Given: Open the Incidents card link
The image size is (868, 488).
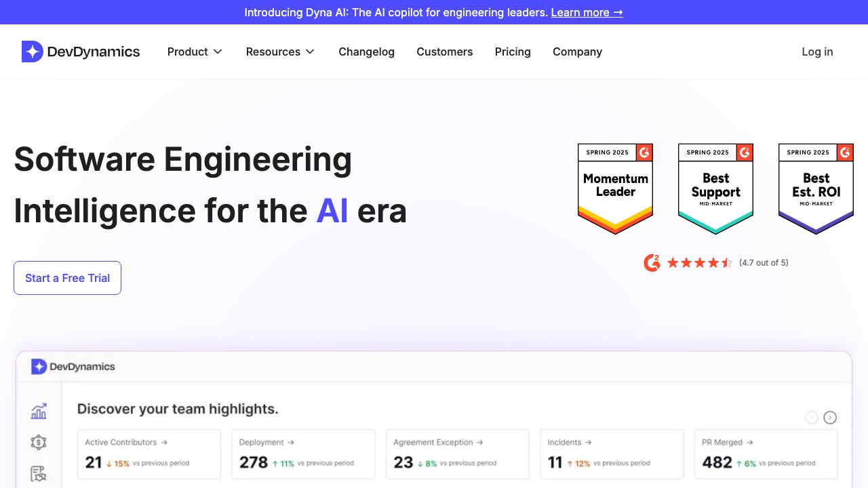Looking at the screenshot, I should [x=570, y=443].
